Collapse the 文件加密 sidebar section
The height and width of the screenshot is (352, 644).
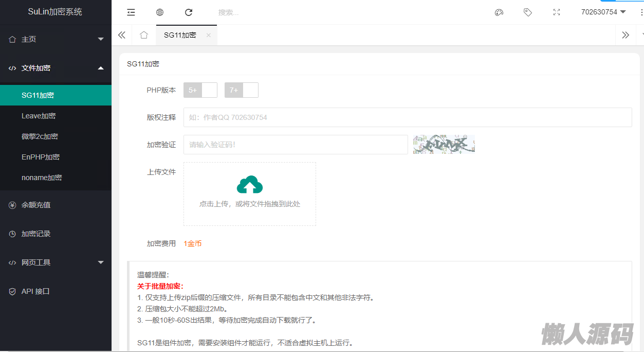[x=56, y=68]
